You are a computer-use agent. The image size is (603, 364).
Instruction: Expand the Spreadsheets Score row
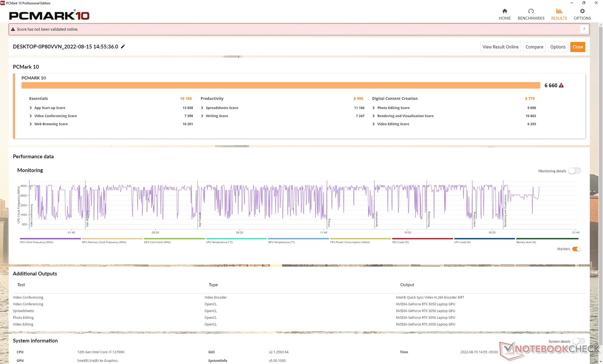(202, 108)
